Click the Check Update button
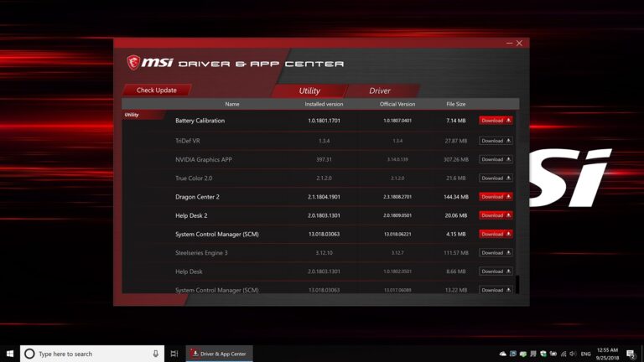 tap(157, 90)
